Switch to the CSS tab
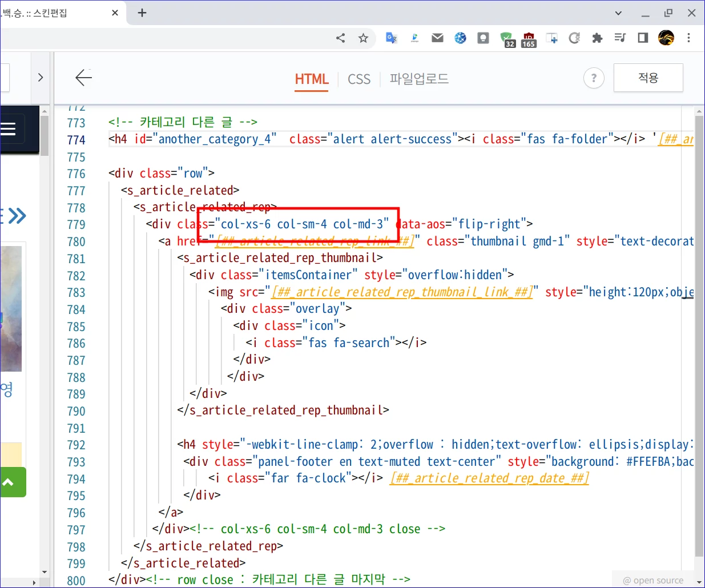This screenshot has height=588, width=705. tap(359, 79)
